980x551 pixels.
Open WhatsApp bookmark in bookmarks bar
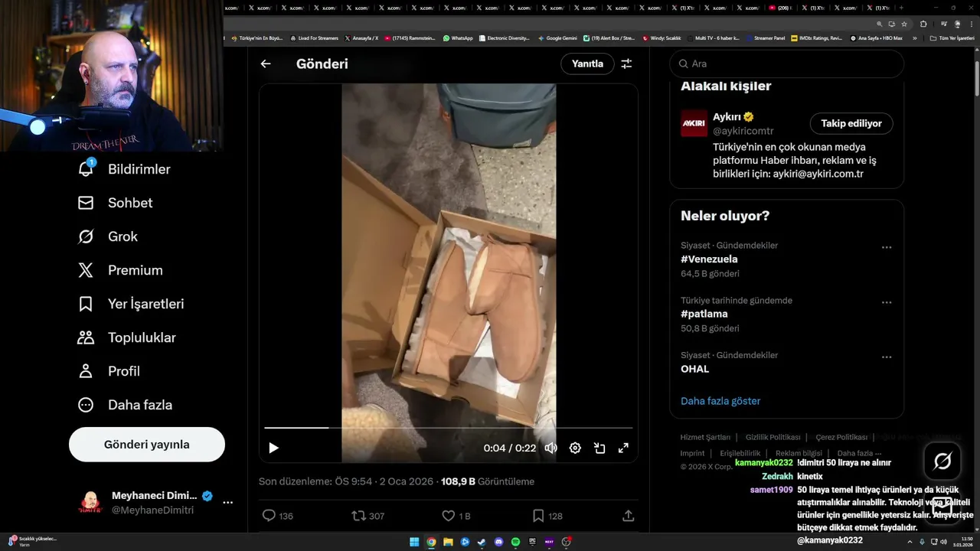pos(458,37)
